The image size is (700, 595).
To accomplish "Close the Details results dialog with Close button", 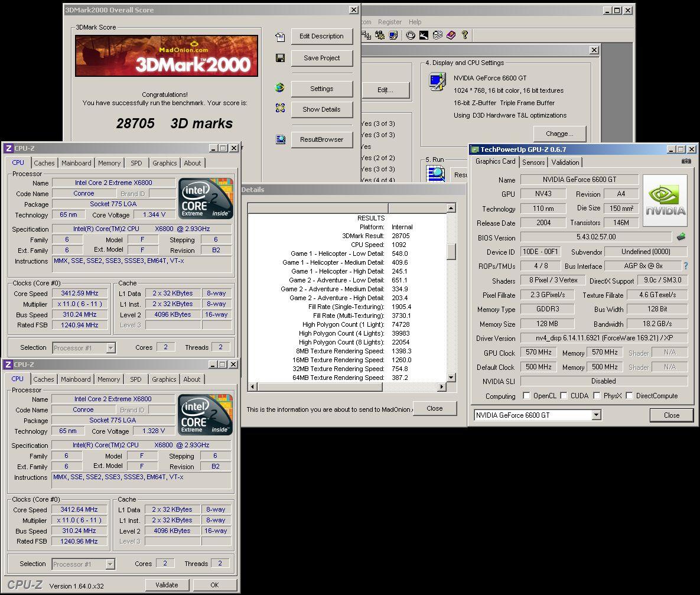I will (x=435, y=408).
